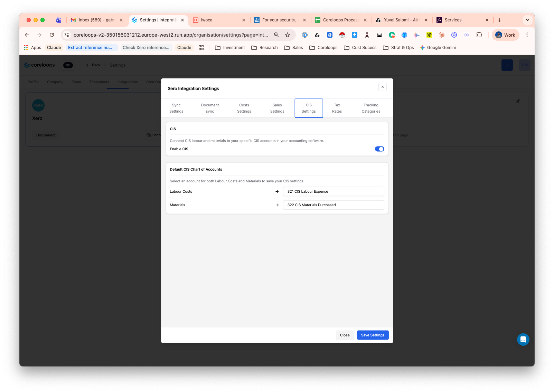Click the blue plus button in Coreloops header

(x=507, y=65)
